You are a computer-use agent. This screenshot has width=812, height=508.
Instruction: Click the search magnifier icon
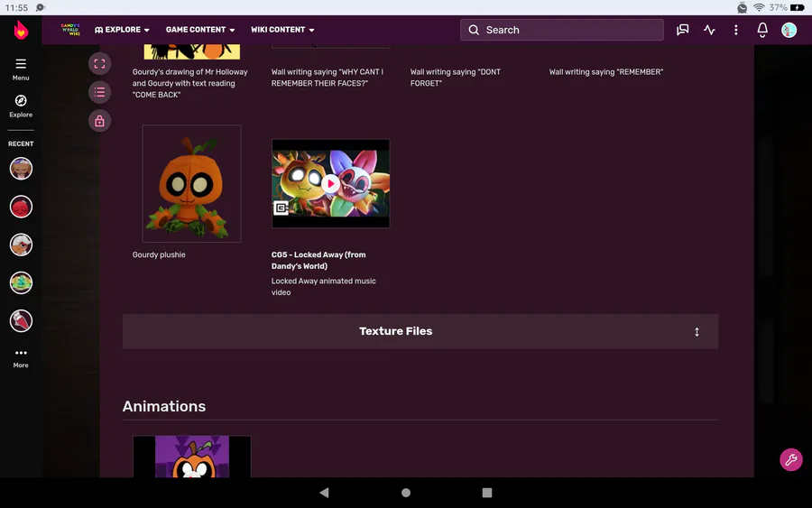click(474, 30)
